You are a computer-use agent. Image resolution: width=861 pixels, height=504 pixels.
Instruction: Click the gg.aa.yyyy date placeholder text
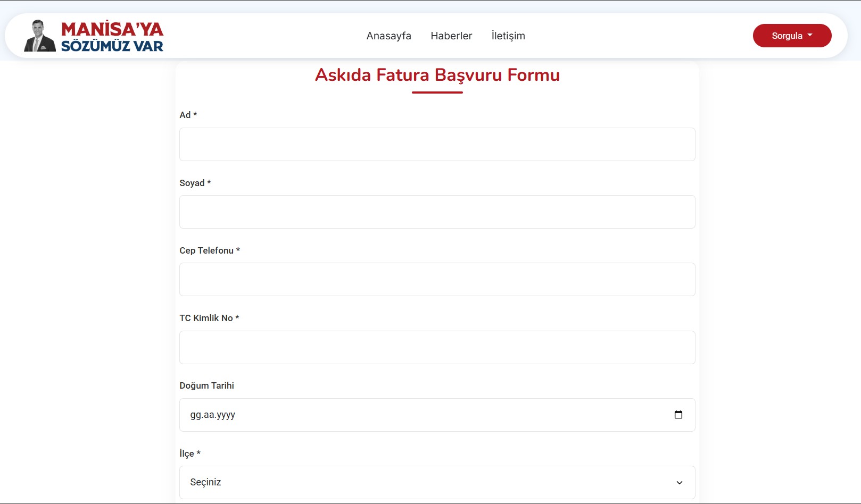[213, 415]
